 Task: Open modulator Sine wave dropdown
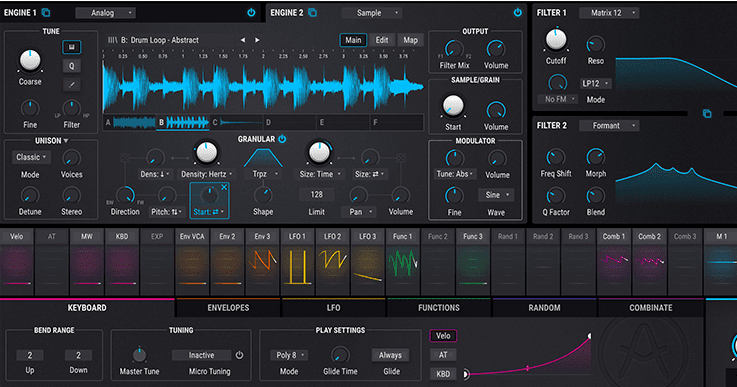[x=496, y=195]
